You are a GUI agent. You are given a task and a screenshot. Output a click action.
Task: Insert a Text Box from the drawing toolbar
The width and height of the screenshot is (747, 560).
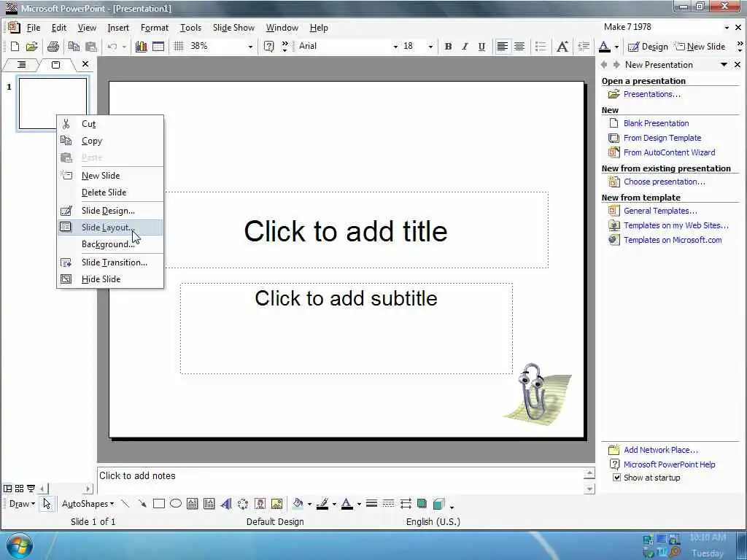tap(192, 504)
